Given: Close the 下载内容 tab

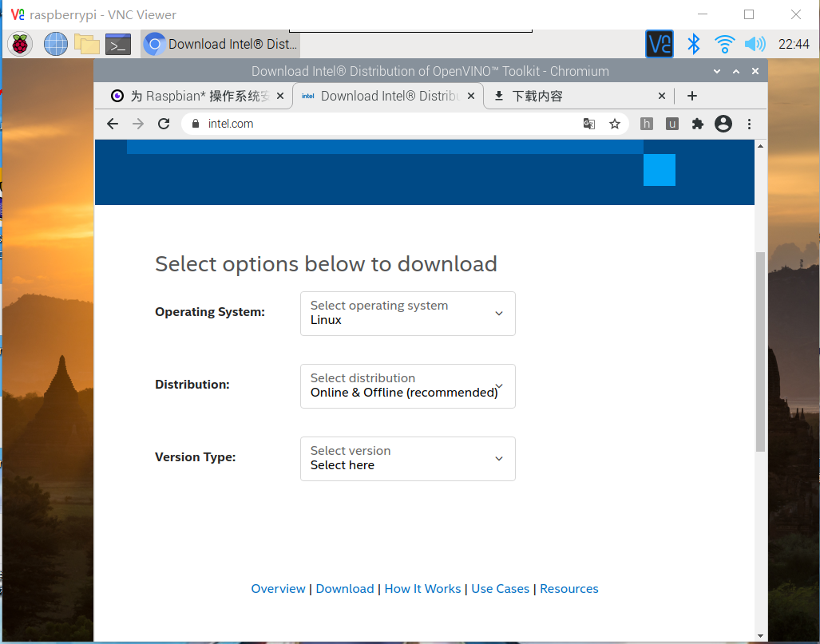Looking at the screenshot, I should pos(662,97).
